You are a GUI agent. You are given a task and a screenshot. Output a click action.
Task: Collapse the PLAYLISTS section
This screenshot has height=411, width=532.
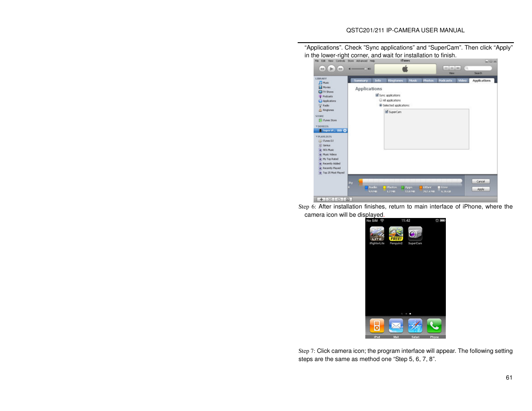pyautogui.click(x=317, y=137)
